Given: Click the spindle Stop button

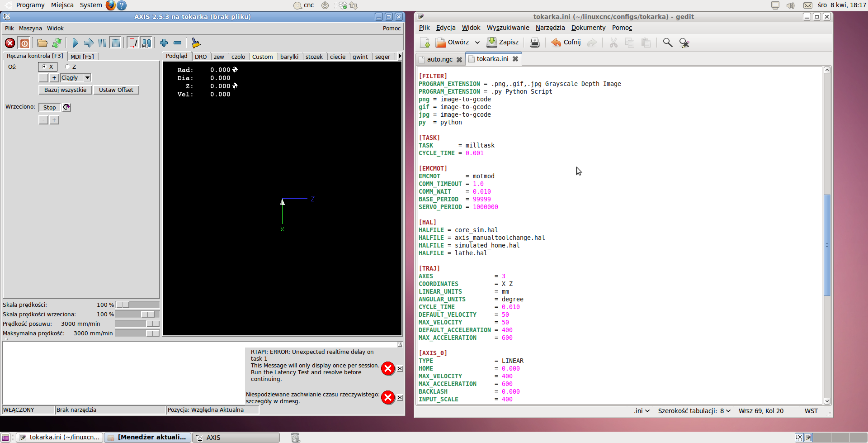Looking at the screenshot, I should 50,107.
